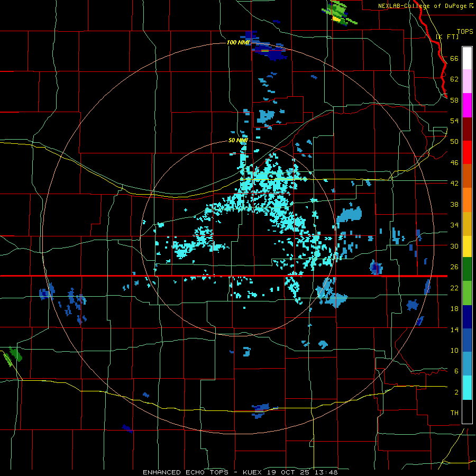Click the light blue 6 kft legend swatch
The width and height of the screenshot is (476, 476).
467,364
